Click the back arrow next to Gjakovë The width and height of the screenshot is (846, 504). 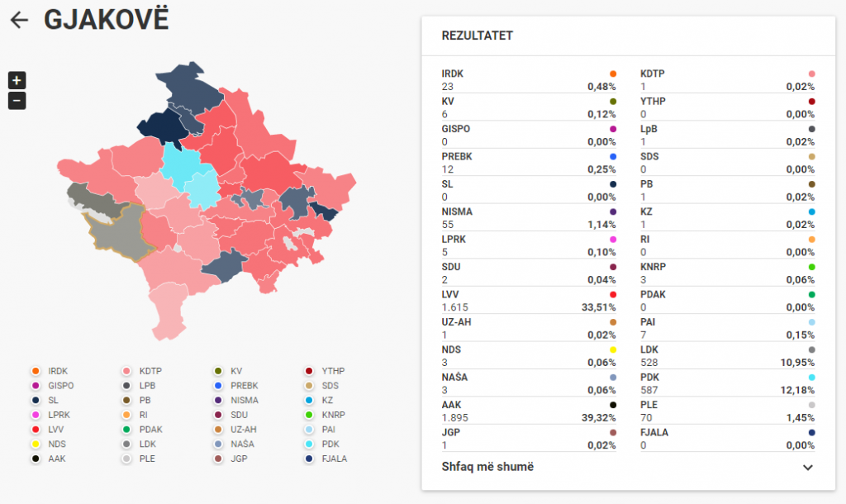pyautogui.click(x=19, y=21)
